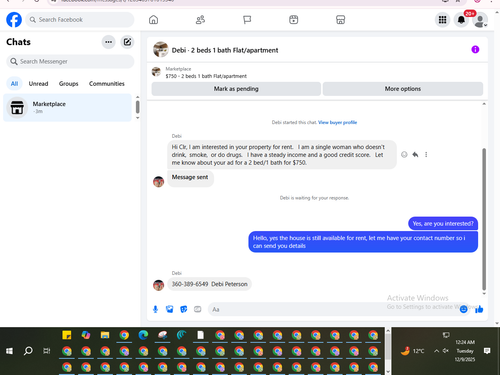Screen dimensions: 500x375
Task: Select the Unread chats filter
Action: pos(38,84)
